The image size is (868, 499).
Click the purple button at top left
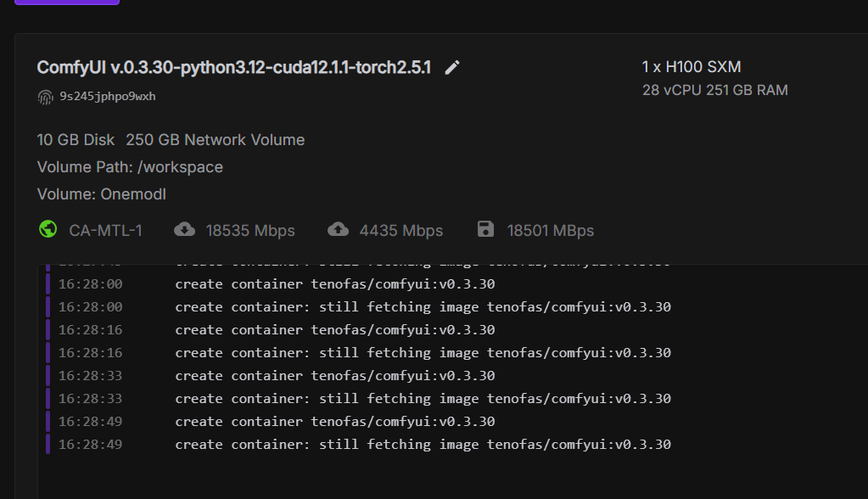66,3
